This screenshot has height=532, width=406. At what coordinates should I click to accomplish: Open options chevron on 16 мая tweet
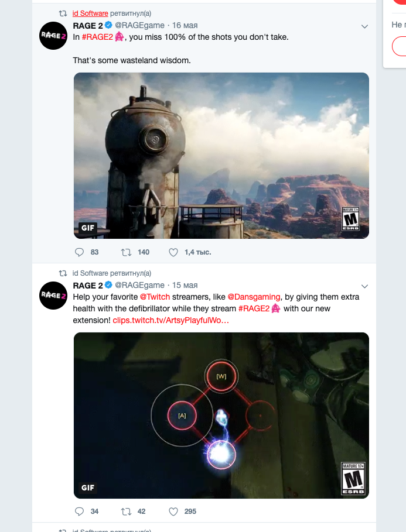pos(364,26)
